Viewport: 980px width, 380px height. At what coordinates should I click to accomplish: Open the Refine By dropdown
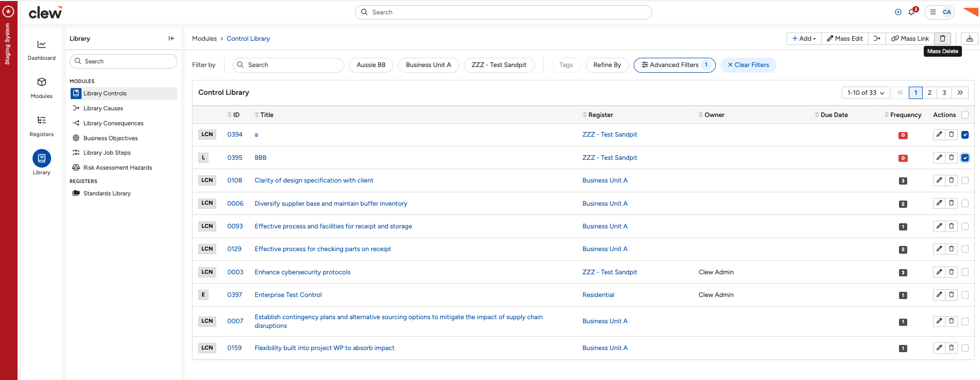tap(607, 65)
